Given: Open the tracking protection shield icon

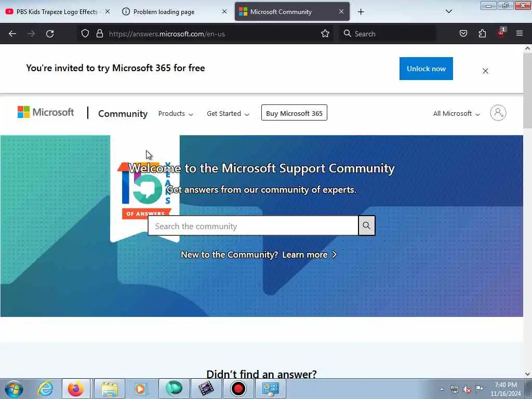Looking at the screenshot, I should coord(85,33).
